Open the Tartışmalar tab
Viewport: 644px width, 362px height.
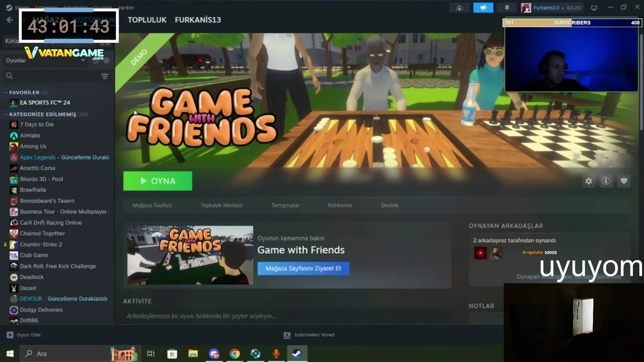pyautogui.click(x=285, y=205)
